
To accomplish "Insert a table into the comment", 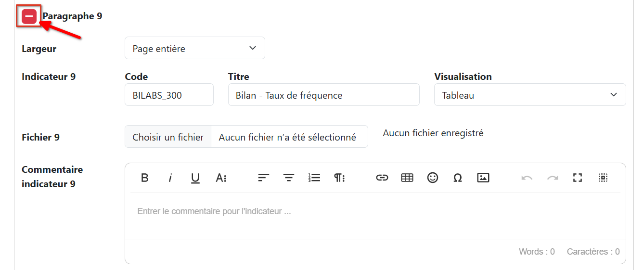I will 407,178.
